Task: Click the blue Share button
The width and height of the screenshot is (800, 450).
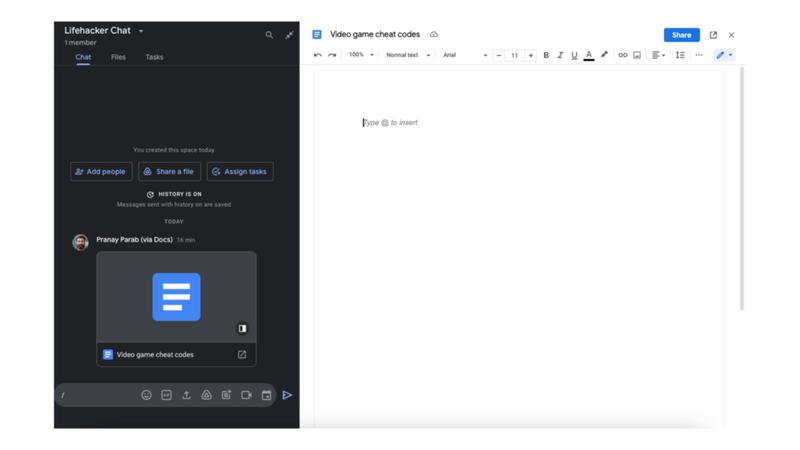Action: tap(682, 35)
